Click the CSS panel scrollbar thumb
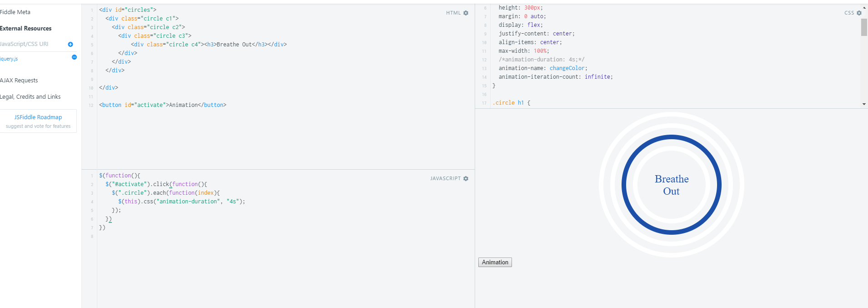868x308 pixels. [x=864, y=27]
